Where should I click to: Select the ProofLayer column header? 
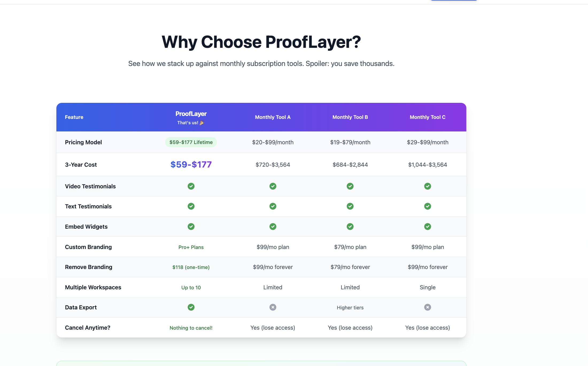(x=191, y=117)
